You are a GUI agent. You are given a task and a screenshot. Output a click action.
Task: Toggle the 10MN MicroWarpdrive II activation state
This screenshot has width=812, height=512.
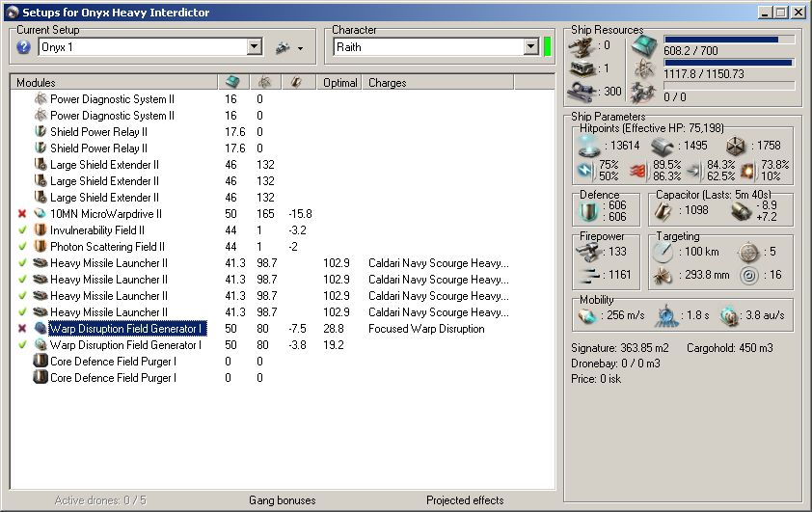pos(22,213)
